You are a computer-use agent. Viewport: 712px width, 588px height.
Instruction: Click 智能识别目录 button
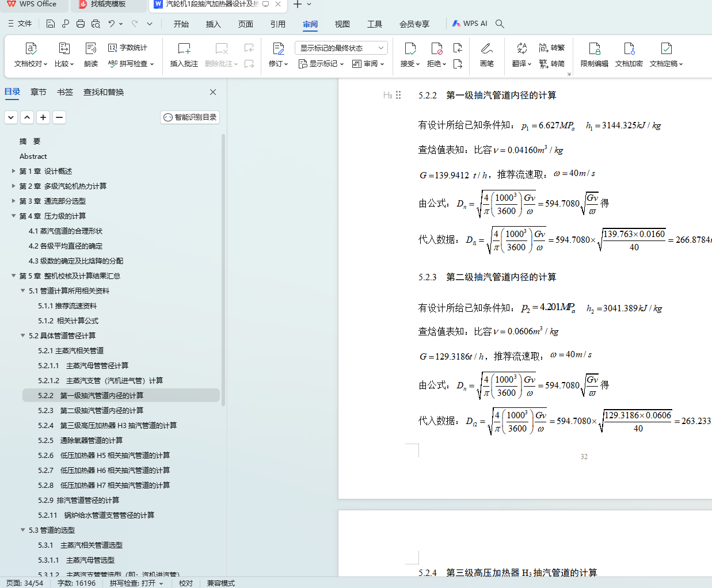pyautogui.click(x=190, y=117)
